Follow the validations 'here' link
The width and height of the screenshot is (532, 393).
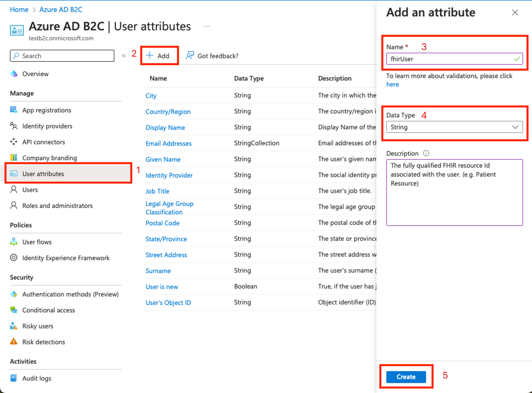point(392,85)
